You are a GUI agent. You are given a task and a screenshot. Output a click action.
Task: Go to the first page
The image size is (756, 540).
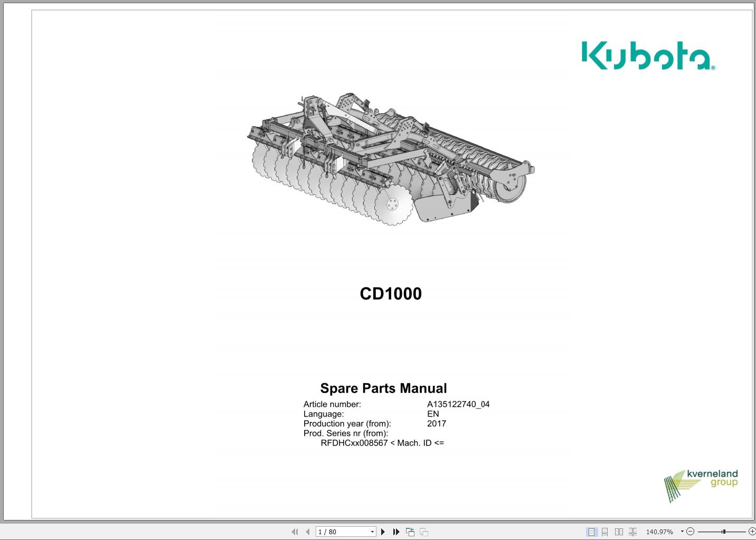click(295, 532)
